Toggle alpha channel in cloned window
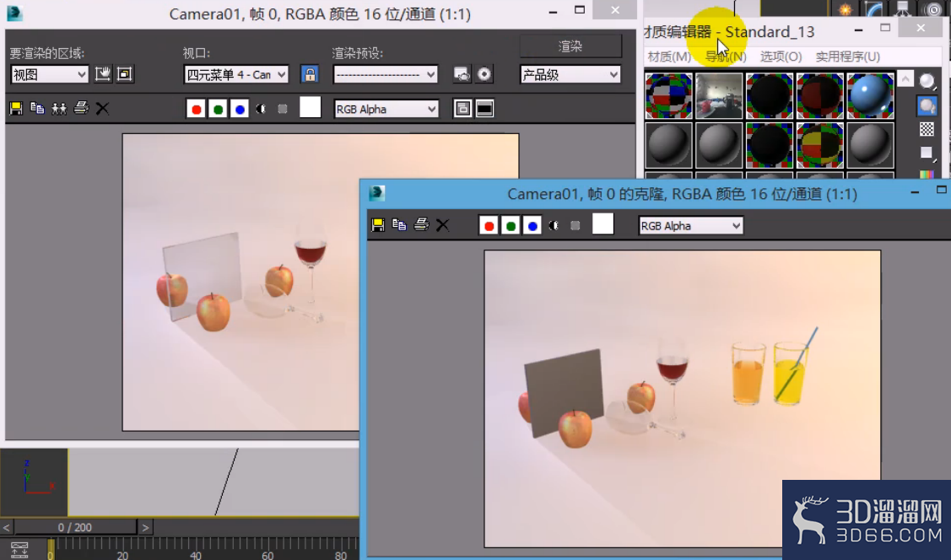The image size is (951, 560). point(554,225)
